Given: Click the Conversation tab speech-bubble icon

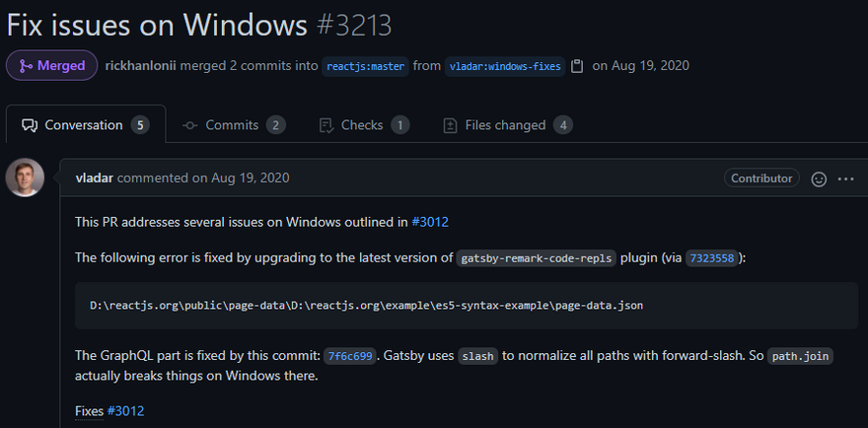Looking at the screenshot, I should pyautogui.click(x=30, y=125).
